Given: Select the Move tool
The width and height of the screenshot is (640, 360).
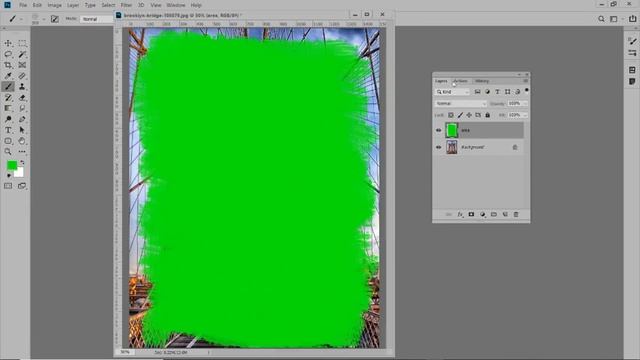Looking at the screenshot, I should click(8, 43).
